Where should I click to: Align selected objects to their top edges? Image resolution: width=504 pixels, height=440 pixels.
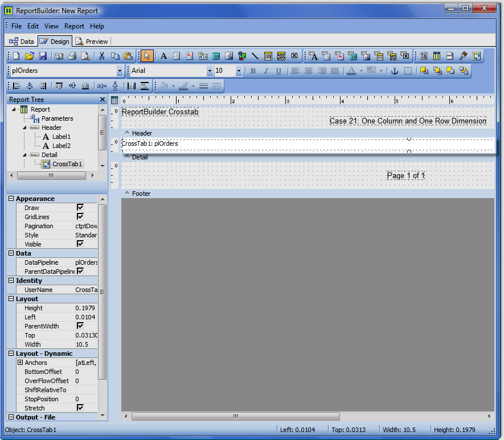(x=59, y=86)
